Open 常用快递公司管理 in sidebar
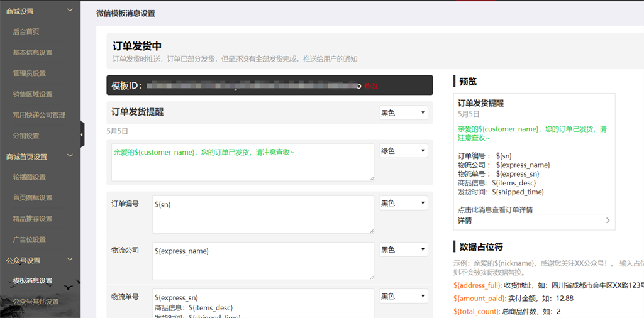 click(39, 115)
